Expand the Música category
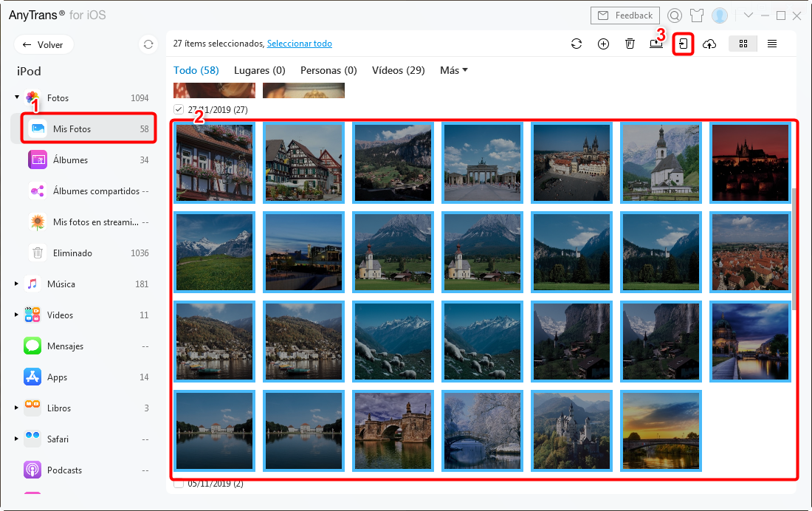The height and width of the screenshot is (511, 812). pos(16,284)
